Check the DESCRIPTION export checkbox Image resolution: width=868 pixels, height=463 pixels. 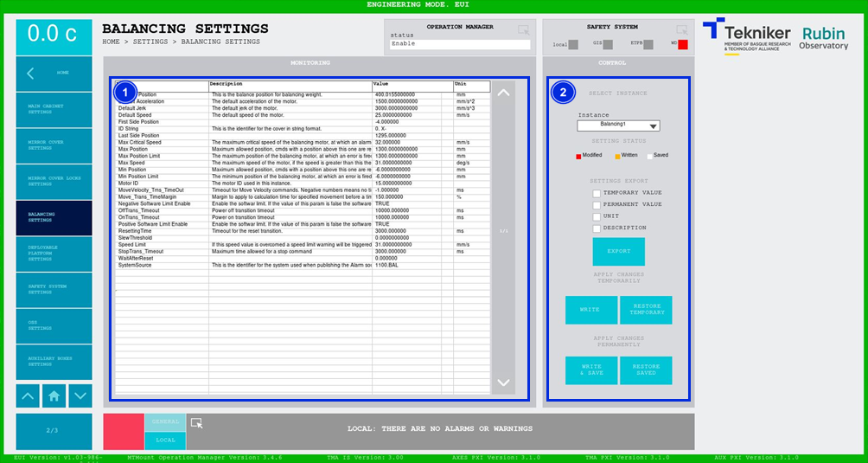point(597,228)
